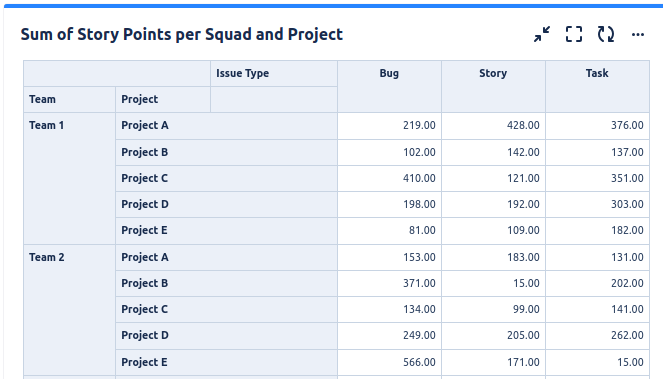Image resolution: width=663 pixels, height=379 pixels.
Task: Refresh the Story Points gadget
Action: (605, 34)
